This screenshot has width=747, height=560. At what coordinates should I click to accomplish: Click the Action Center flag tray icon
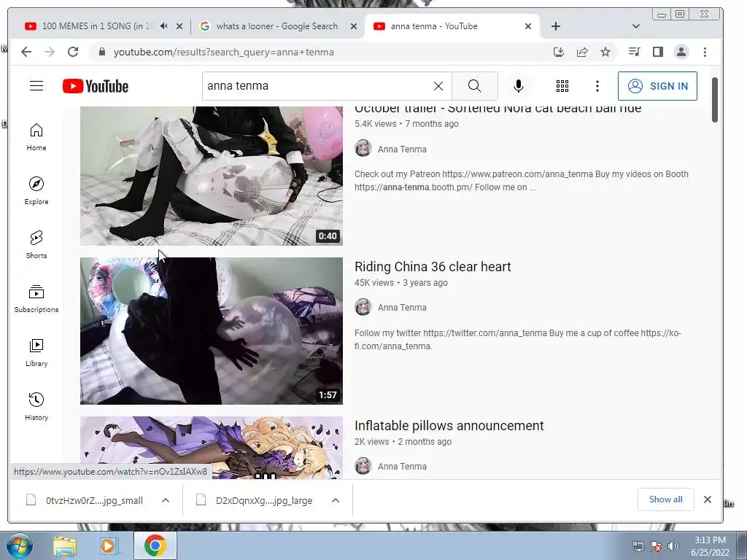point(656,546)
